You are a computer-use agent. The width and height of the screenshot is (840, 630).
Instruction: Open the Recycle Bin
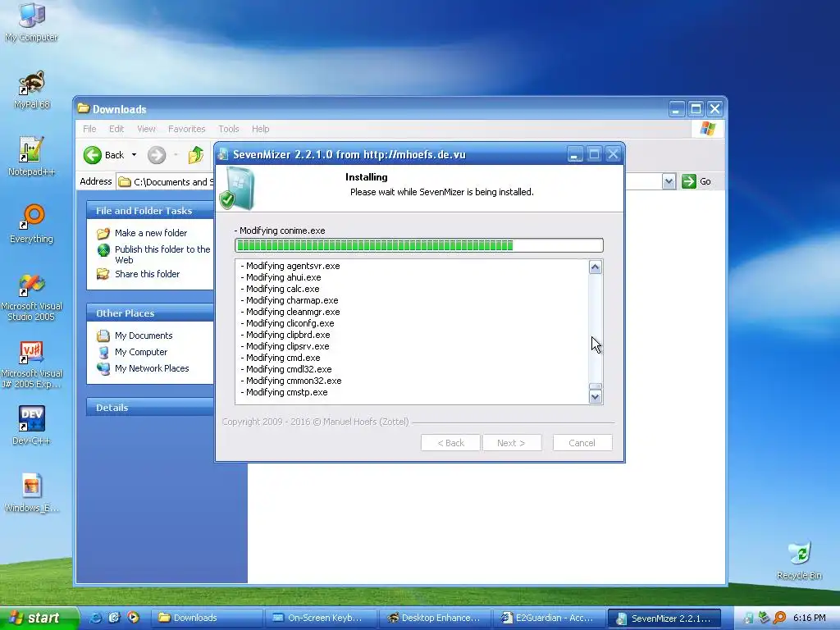coord(799,560)
